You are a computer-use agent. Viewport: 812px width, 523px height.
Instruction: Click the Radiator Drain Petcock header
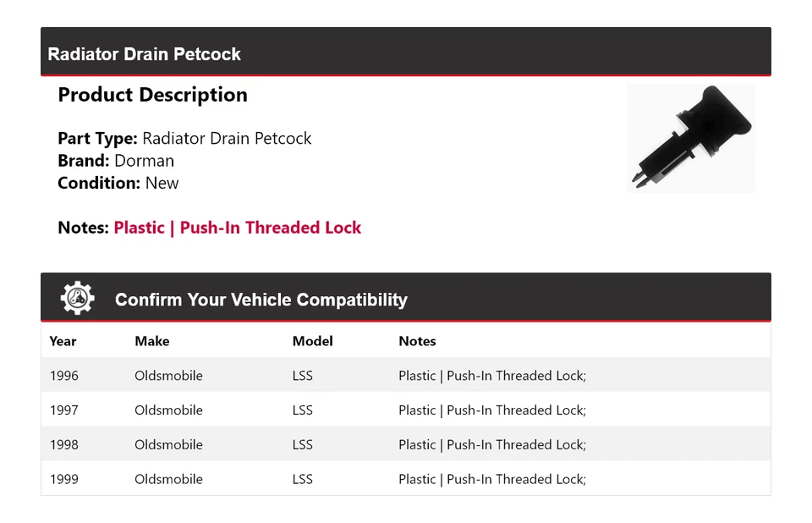pyautogui.click(x=145, y=54)
